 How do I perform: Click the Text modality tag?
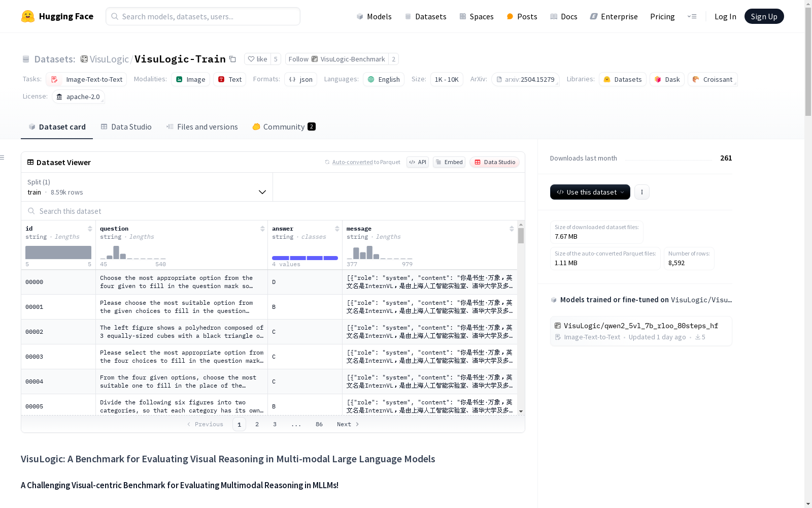pyautogui.click(x=229, y=79)
